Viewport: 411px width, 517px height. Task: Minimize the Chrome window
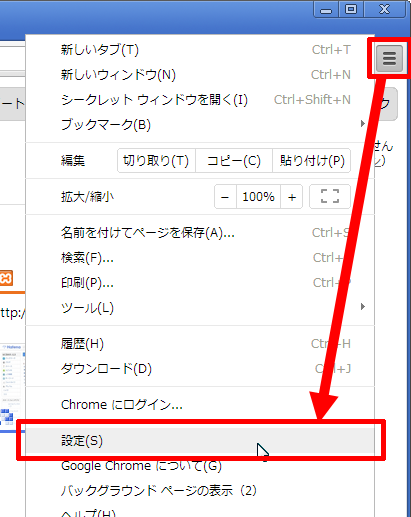326,9
